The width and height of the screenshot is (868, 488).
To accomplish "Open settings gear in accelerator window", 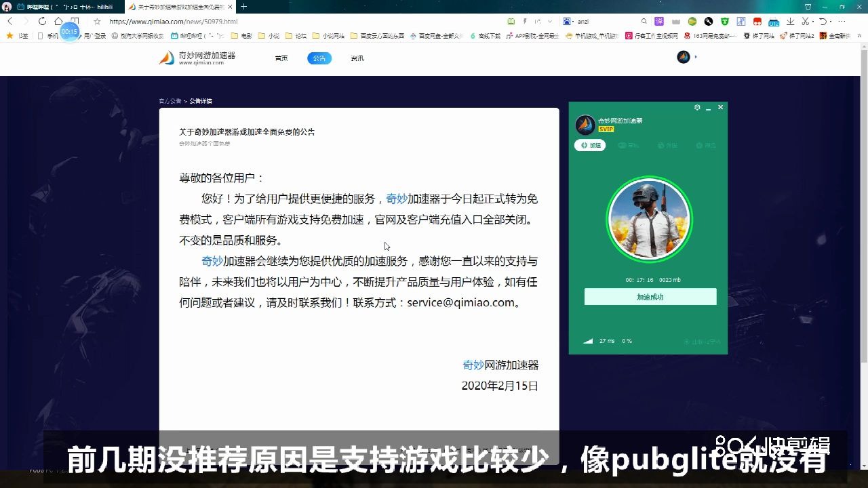I will click(697, 108).
